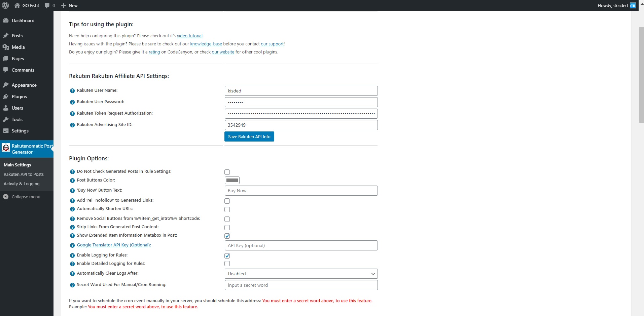Click help icon for Google Translator API Key

point(72,245)
